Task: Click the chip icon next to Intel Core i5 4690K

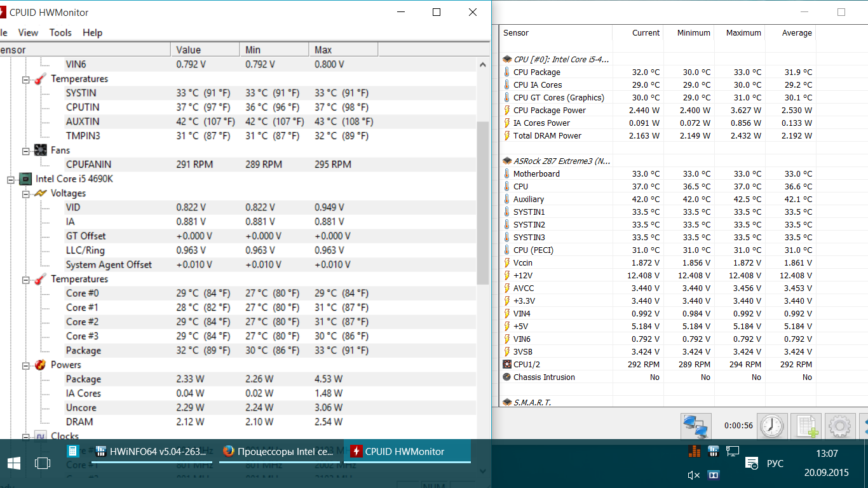Action: coord(25,179)
